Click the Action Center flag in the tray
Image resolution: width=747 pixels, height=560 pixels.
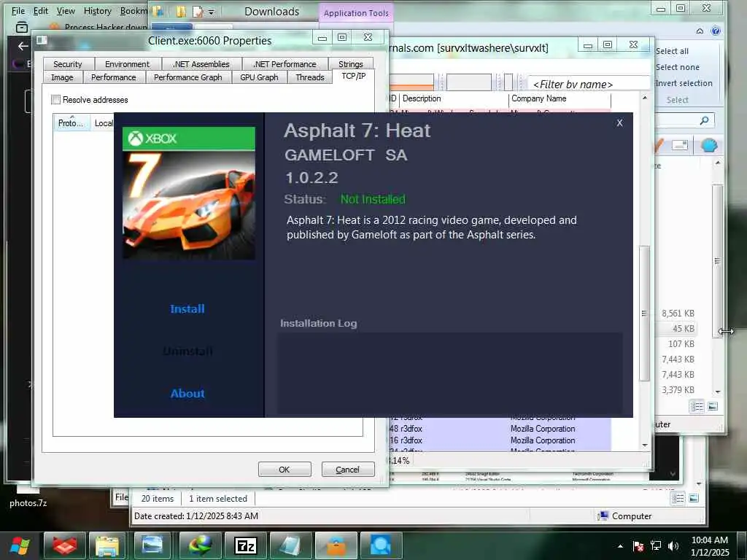[638, 546]
